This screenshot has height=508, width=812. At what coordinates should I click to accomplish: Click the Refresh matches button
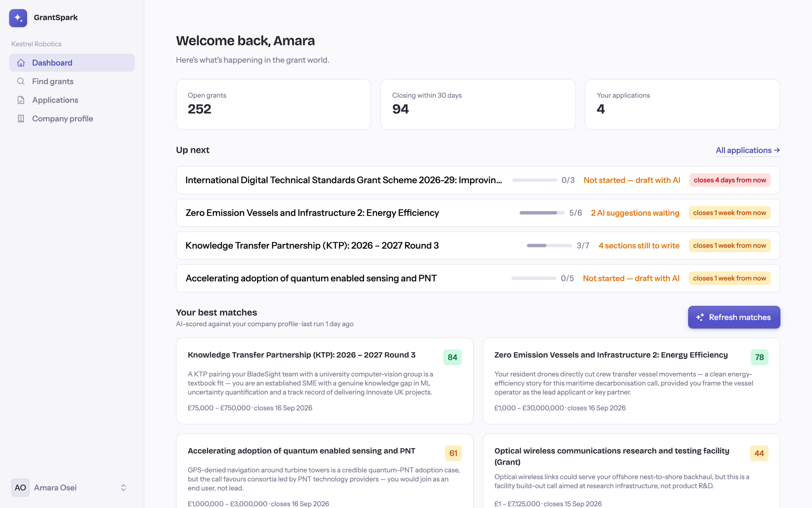[734, 317]
